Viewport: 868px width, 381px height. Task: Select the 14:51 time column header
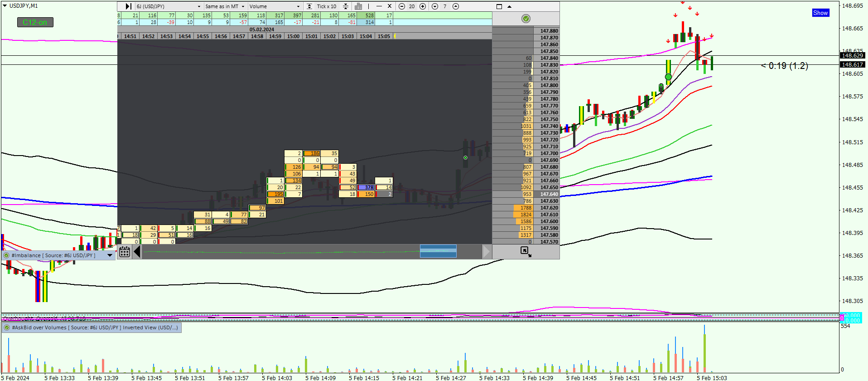[x=130, y=36]
